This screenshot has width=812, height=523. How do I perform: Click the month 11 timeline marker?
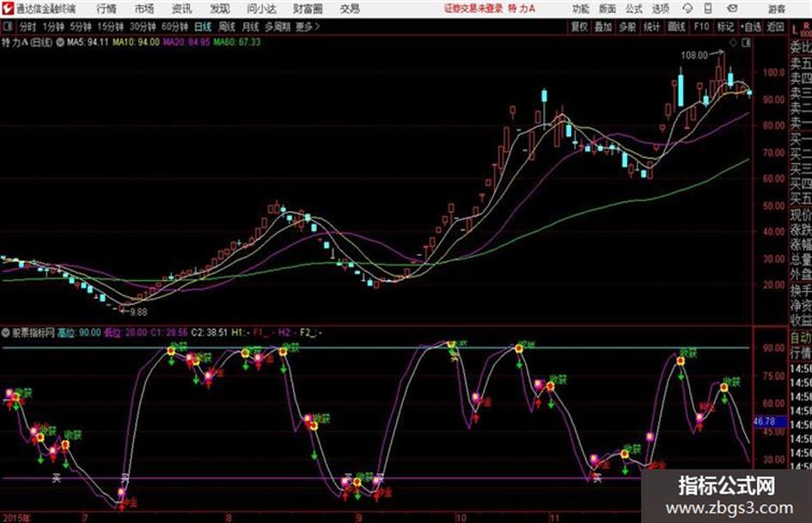(x=554, y=517)
